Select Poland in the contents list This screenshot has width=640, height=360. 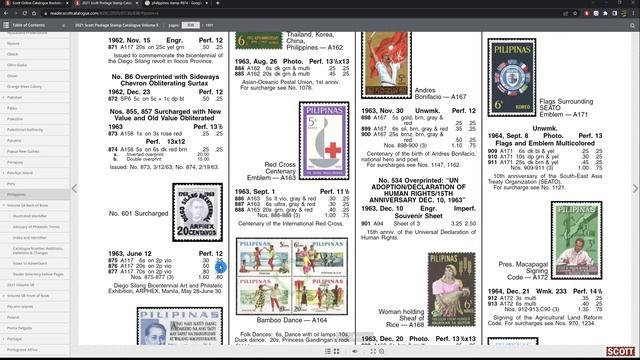pyautogui.click(x=13, y=317)
